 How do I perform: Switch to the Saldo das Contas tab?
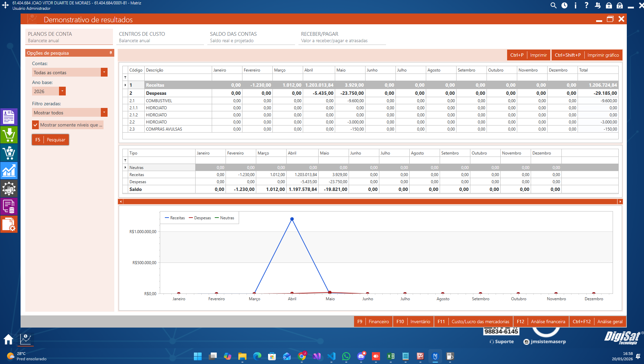point(251,37)
